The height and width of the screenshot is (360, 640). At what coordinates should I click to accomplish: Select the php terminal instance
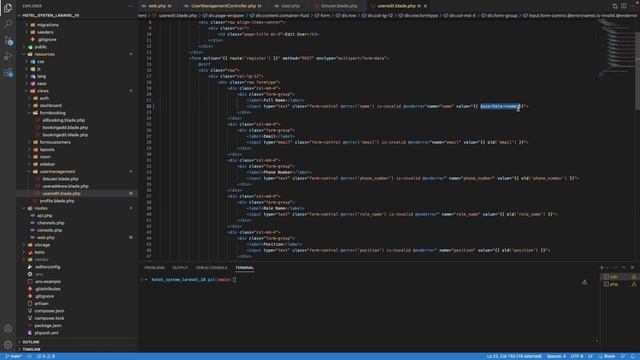coord(620,284)
